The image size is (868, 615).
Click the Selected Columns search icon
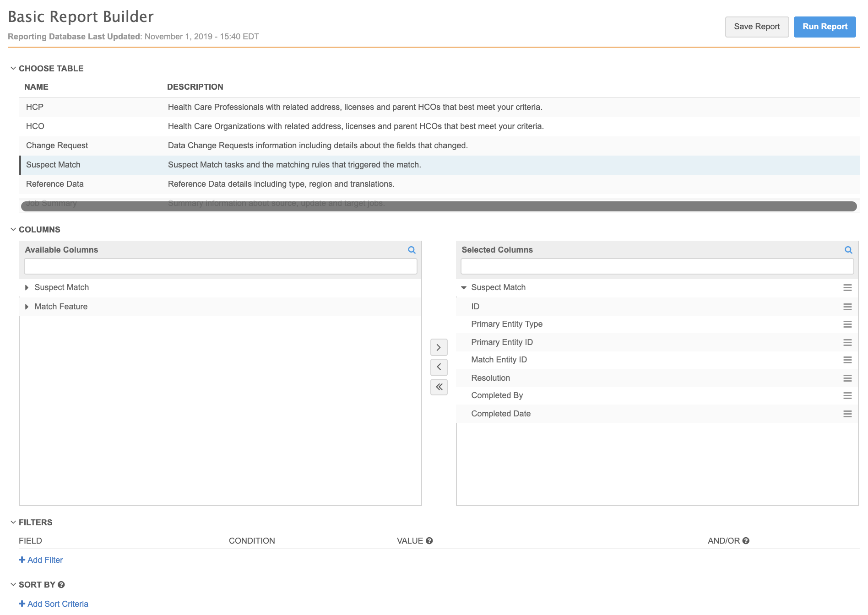(x=848, y=250)
